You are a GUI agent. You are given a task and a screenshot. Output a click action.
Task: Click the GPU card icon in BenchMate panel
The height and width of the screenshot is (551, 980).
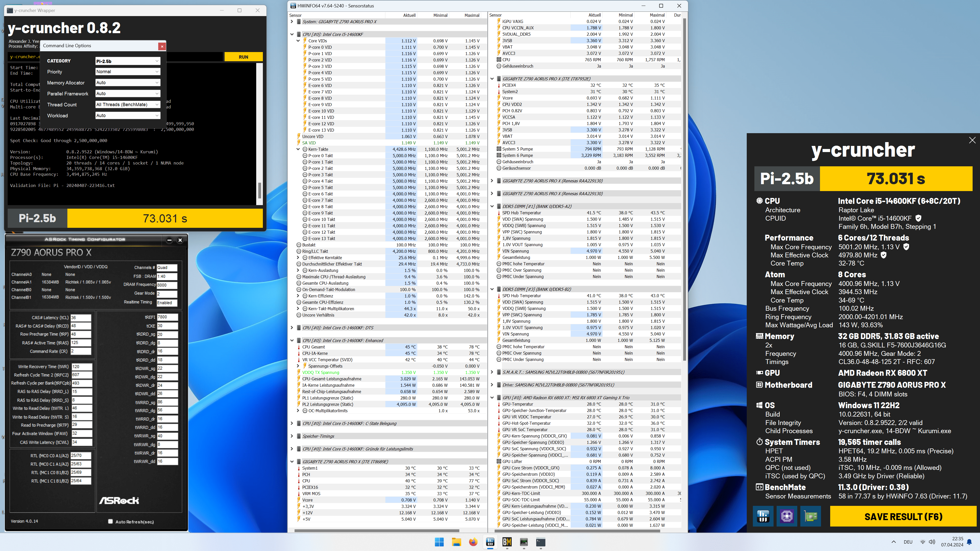pyautogui.click(x=810, y=516)
